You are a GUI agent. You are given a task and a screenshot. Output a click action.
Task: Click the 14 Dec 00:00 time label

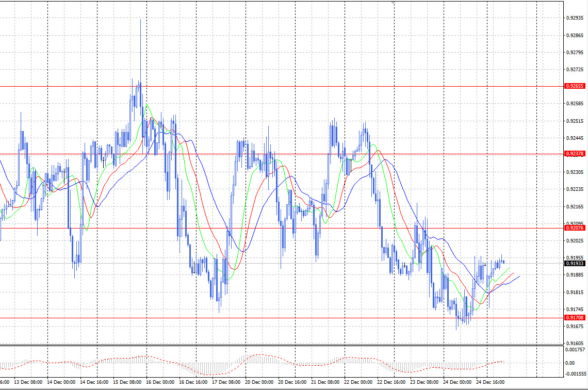coord(61,382)
